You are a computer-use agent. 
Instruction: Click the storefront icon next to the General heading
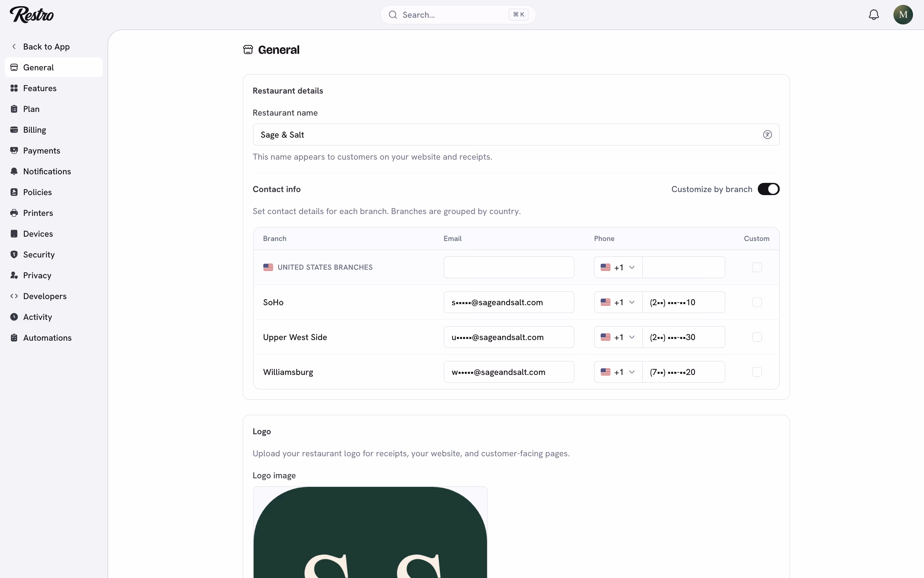pyautogui.click(x=248, y=50)
